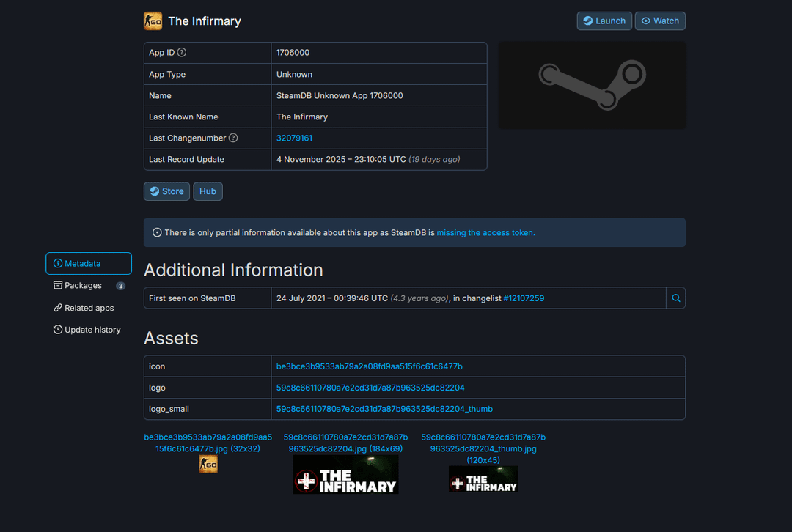
Task: Click the small The Infirmary thumb image
Action: (x=483, y=479)
